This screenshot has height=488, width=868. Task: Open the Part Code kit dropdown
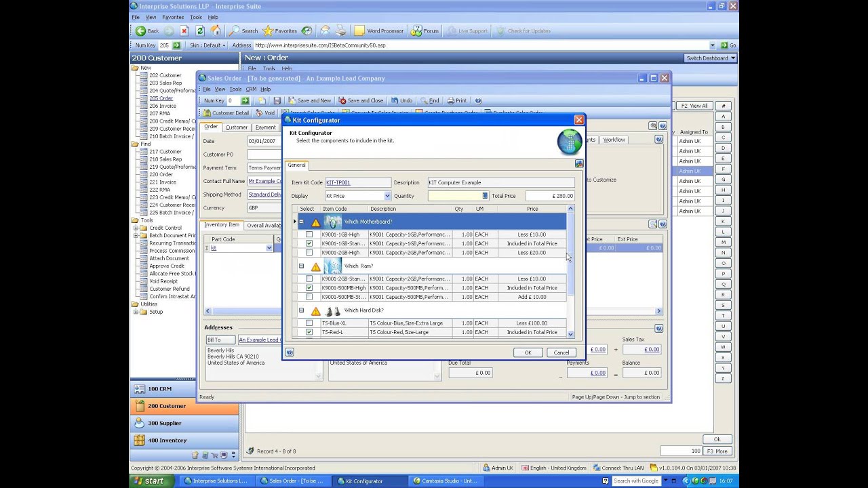click(269, 248)
